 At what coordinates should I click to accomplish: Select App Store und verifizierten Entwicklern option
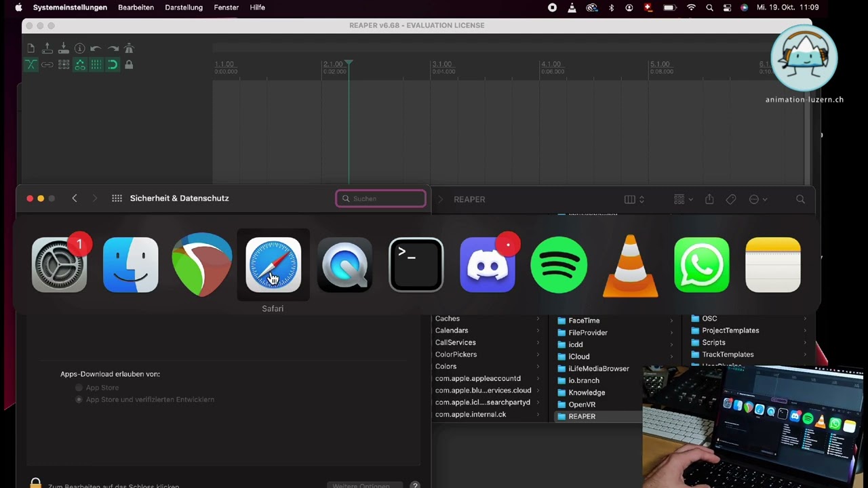pos(79,400)
